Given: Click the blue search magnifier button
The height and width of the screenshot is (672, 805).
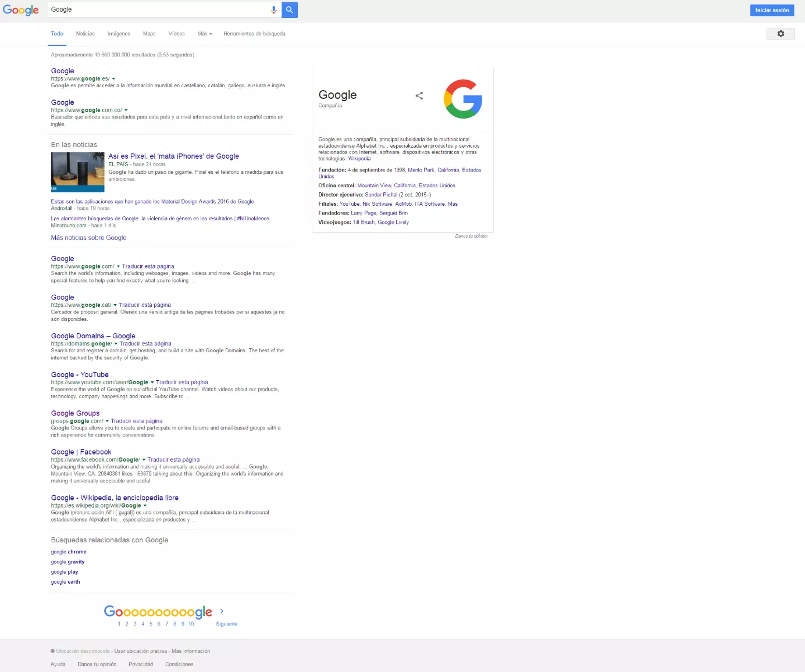Looking at the screenshot, I should point(290,10).
